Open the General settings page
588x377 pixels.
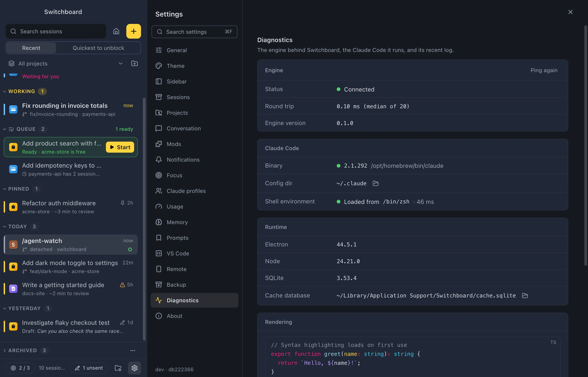[195, 50]
